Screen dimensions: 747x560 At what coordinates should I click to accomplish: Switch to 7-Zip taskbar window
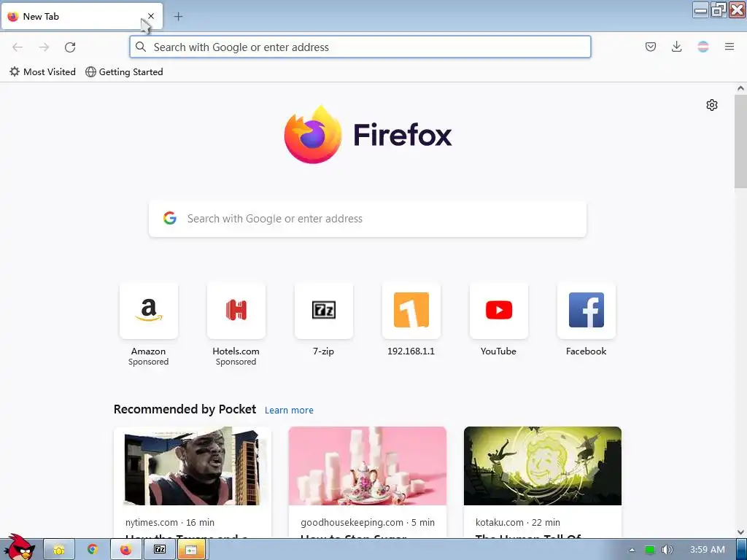click(160, 550)
